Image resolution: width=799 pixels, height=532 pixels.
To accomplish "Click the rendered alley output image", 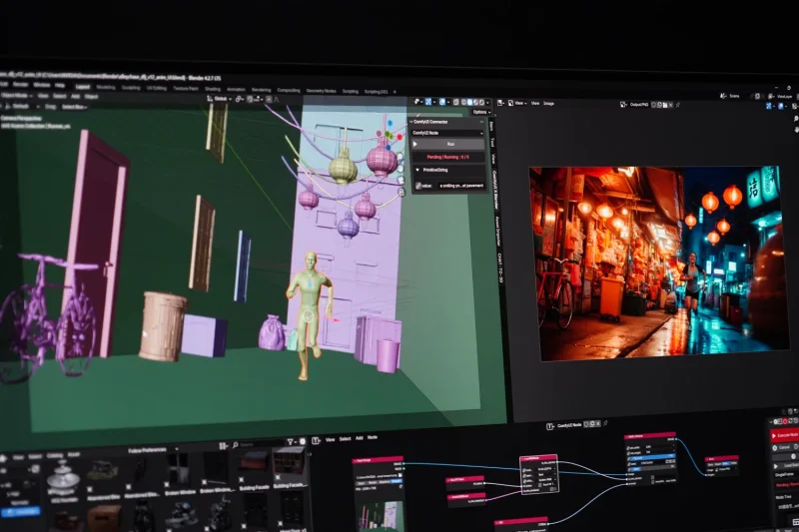I will [x=659, y=262].
